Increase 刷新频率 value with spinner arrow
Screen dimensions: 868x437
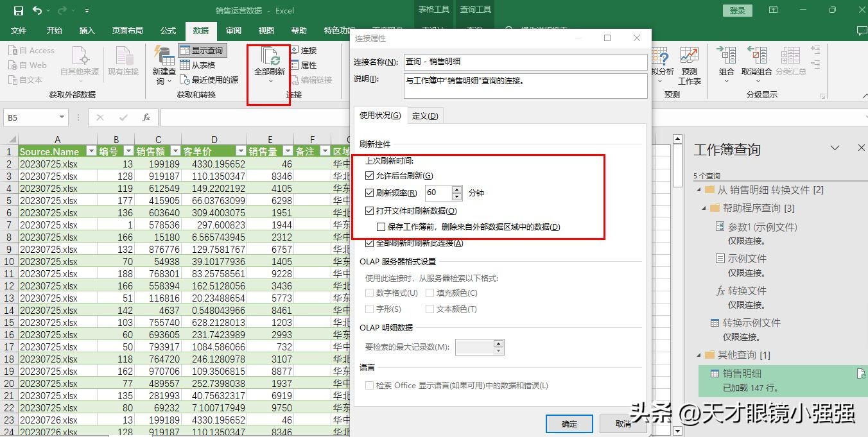pos(456,188)
